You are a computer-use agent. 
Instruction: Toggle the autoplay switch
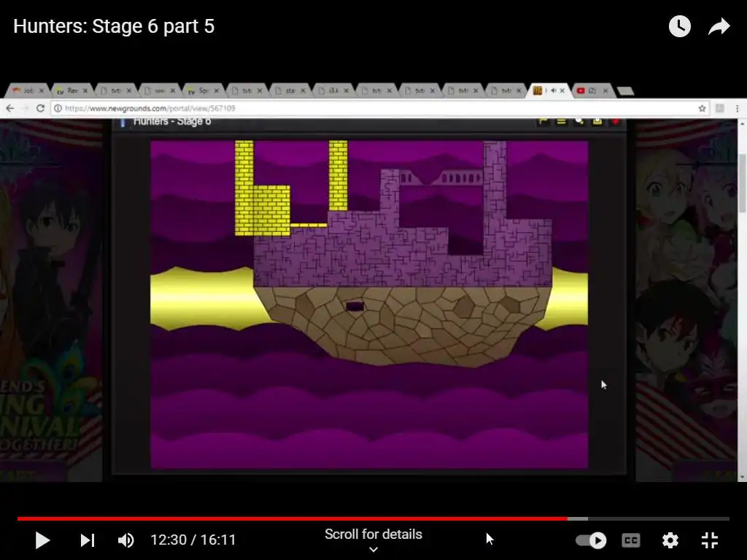pos(591,540)
